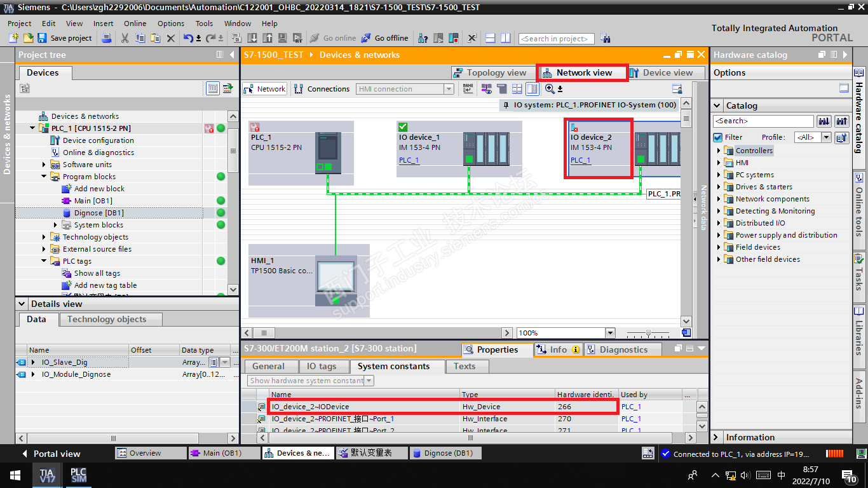Toggle the Network mode button
Viewport: 868px width, 488px height.
point(265,89)
